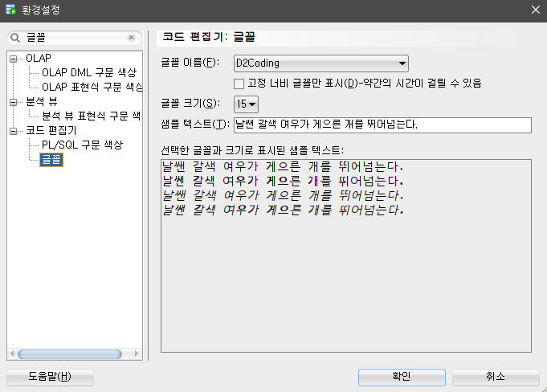Select 분석 뷰 표현식 구문 색상 item
The height and width of the screenshot is (392, 547).
pyautogui.click(x=92, y=116)
